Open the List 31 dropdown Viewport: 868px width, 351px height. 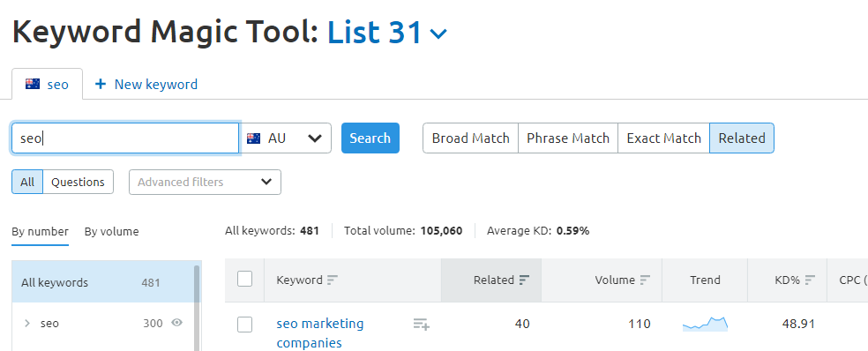coord(387,32)
